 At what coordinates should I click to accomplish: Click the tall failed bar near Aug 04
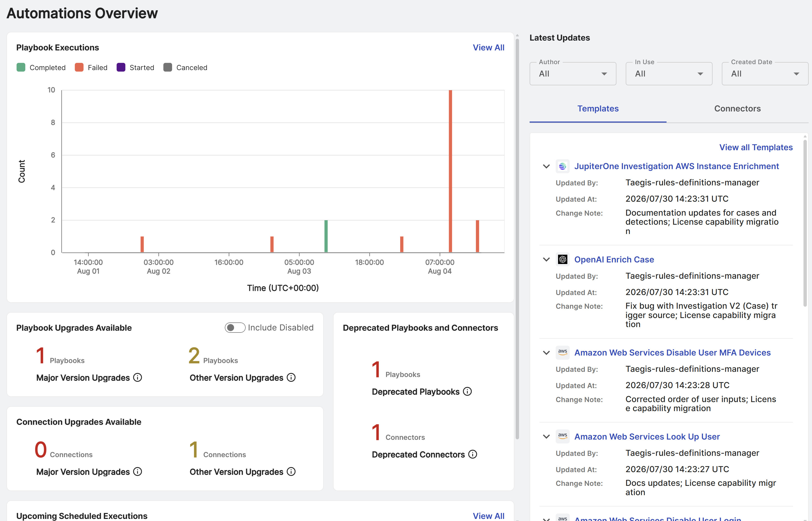point(450,171)
